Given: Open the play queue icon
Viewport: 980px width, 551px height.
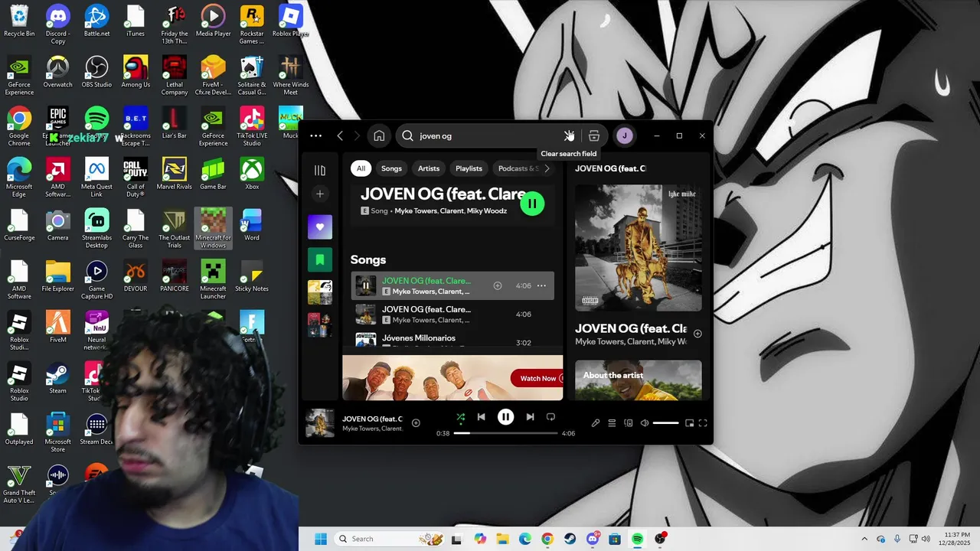Looking at the screenshot, I should (x=612, y=423).
